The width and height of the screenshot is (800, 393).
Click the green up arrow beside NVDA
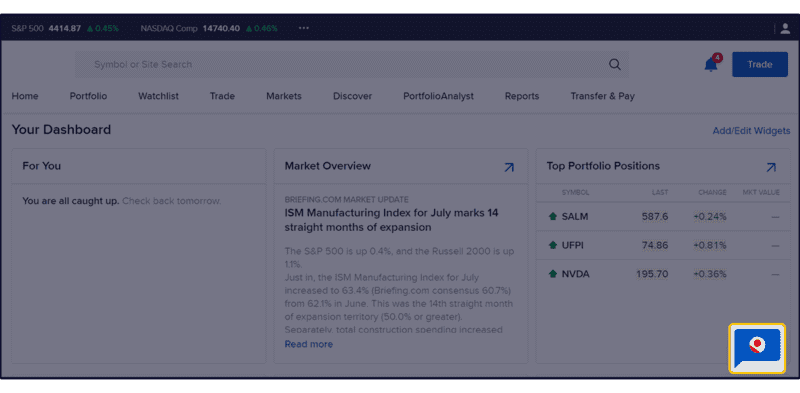[553, 274]
